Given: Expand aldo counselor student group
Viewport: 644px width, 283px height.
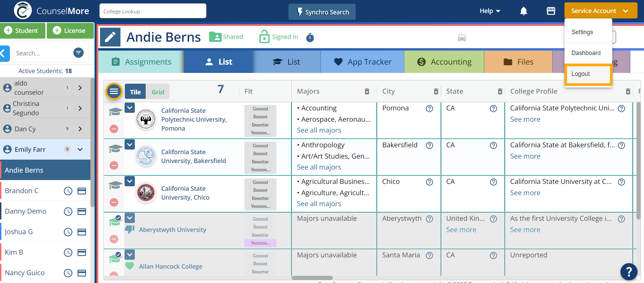Looking at the screenshot, I should coord(80,88).
